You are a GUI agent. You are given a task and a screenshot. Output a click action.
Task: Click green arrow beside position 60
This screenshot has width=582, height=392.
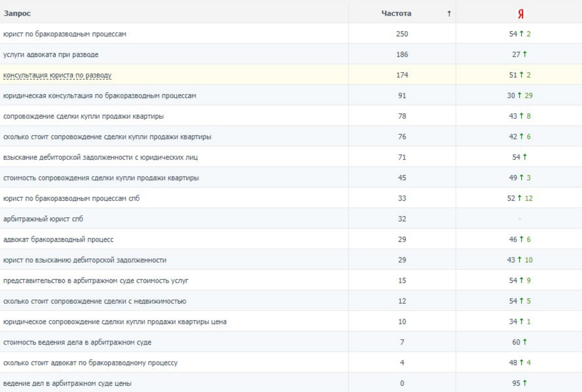click(525, 342)
